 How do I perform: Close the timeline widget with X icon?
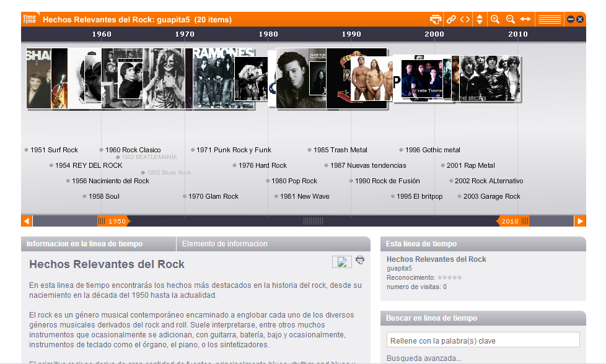tap(580, 19)
